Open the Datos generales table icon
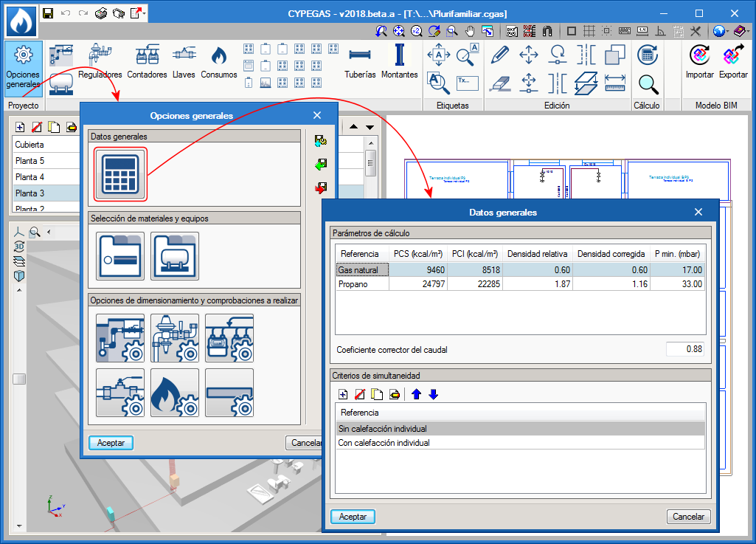 tap(120, 174)
